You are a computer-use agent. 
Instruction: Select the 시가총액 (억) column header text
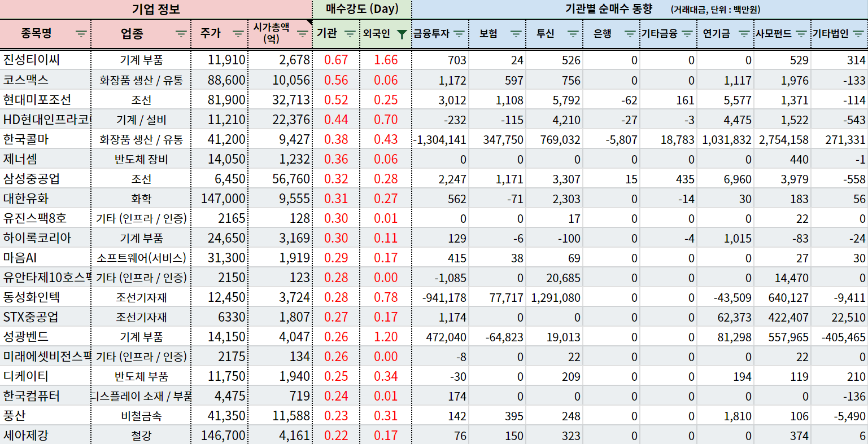coord(271,33)
